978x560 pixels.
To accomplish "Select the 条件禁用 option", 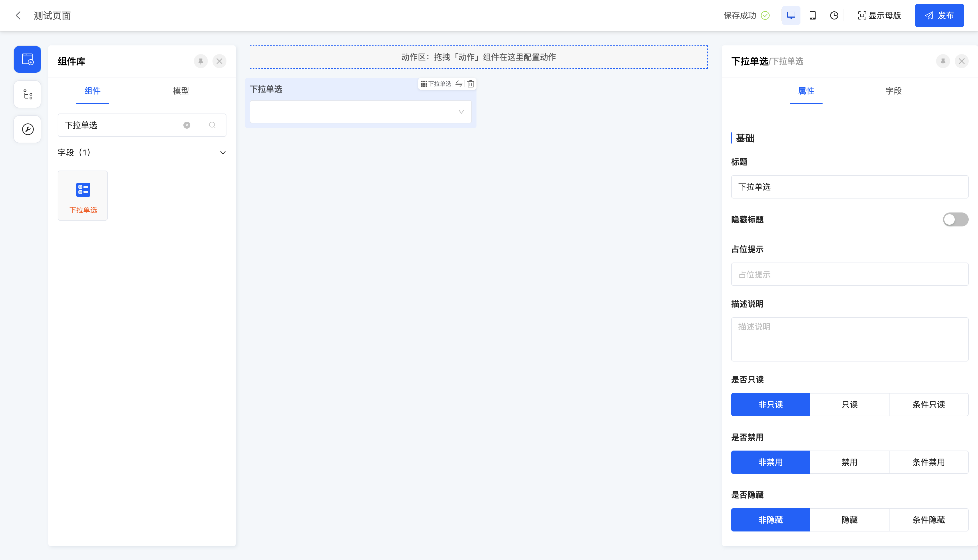I will click(x=929, y=462).
